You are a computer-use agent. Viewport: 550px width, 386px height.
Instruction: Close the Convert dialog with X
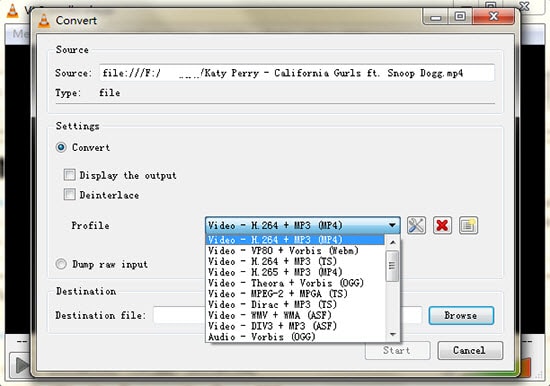pos(494,16)
